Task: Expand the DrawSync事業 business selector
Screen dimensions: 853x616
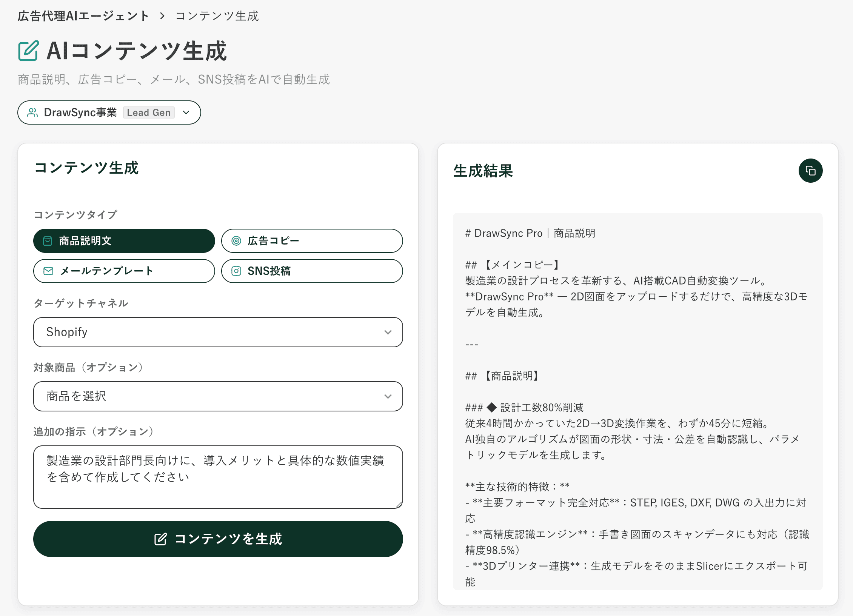Action: [x=186, y=112]
